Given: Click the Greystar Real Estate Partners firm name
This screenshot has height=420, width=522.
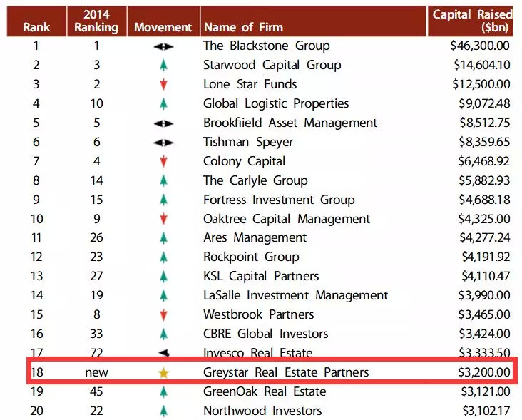Looking at the screenshot, I should (x=286, y=372).
